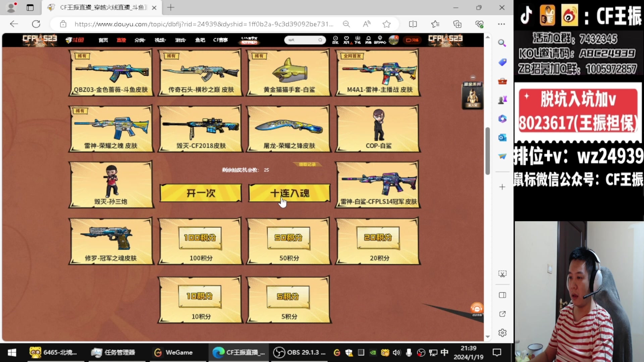Click the 十连入魂 ten-draw button
This screenshot has height=362, width=644.
tap(289, 193)
